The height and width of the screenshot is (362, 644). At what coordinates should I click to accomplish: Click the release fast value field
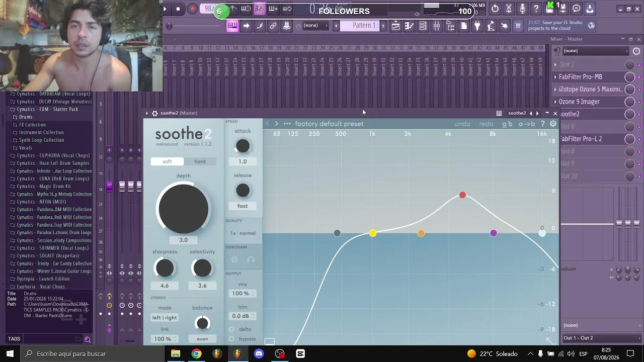point(243,206)
